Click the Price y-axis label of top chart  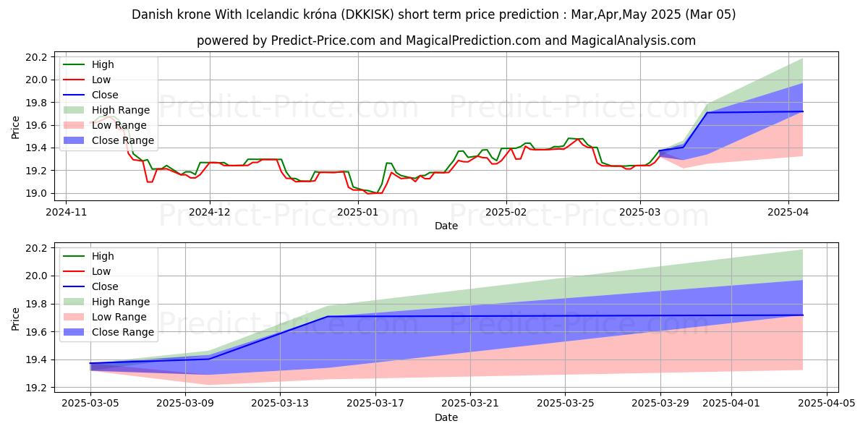[x=16, y=127]
